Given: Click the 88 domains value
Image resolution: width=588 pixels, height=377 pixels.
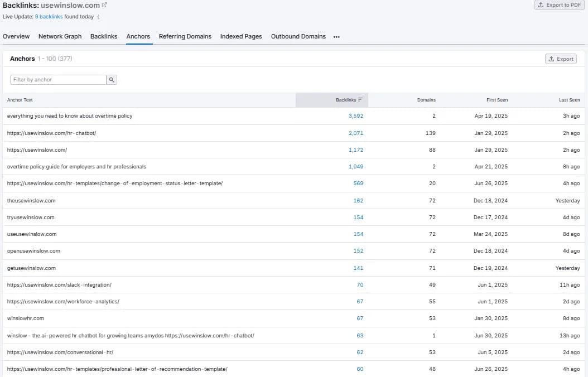Looking at the screenshot, I should [432, 149].
